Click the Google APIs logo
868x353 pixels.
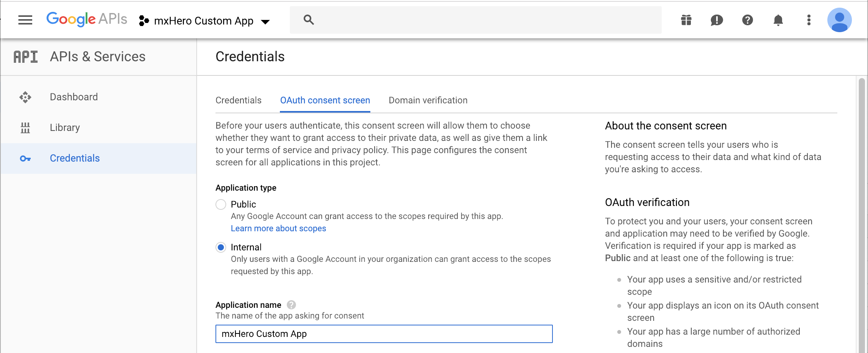87,20
